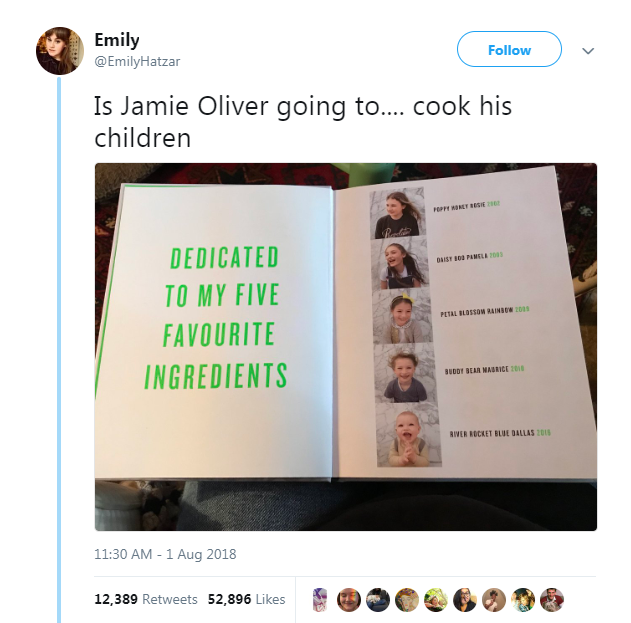The height and width of the screenshot is (623, 631).
Task: Click the fourth liker avatar with painted portrait
Action: [x=406, y=599]
